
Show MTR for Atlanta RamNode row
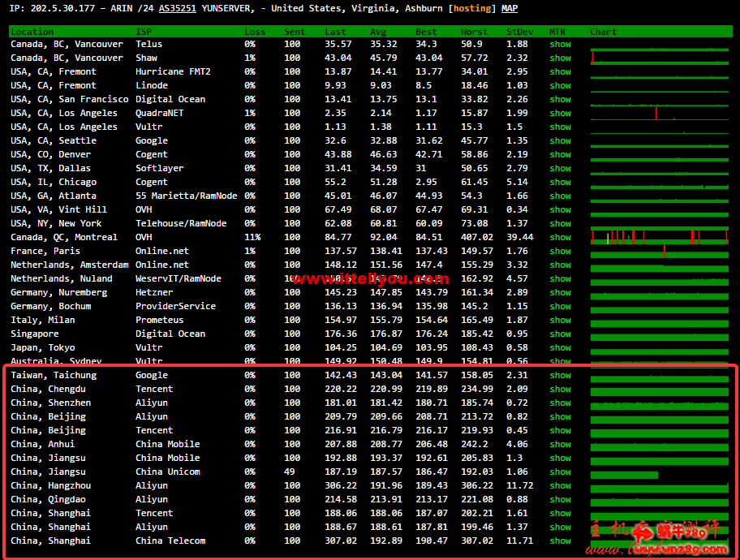560,196
